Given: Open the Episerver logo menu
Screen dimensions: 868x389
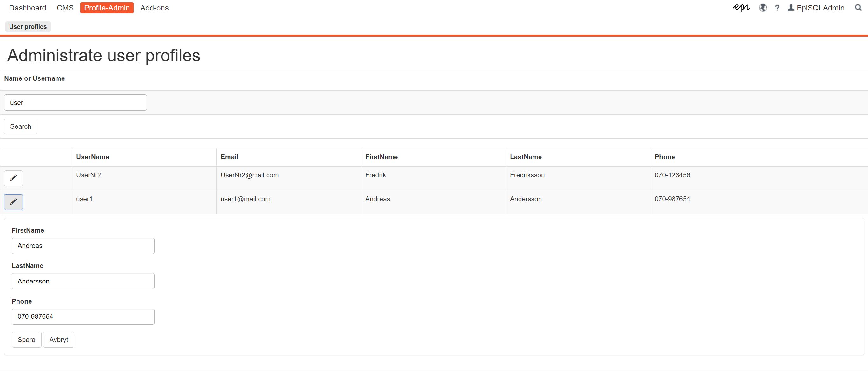Looking at the screenshot, I should [x=741, y=8].
